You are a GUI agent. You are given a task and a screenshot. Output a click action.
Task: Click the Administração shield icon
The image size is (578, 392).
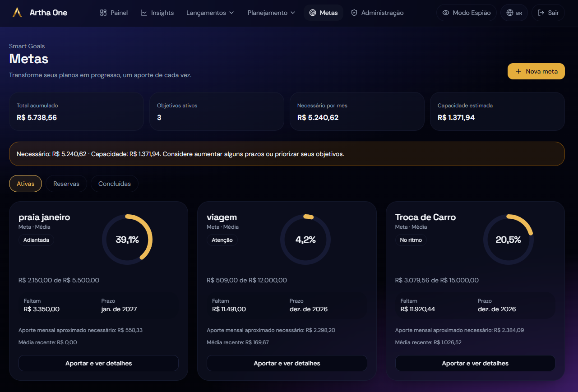[354, 13]
